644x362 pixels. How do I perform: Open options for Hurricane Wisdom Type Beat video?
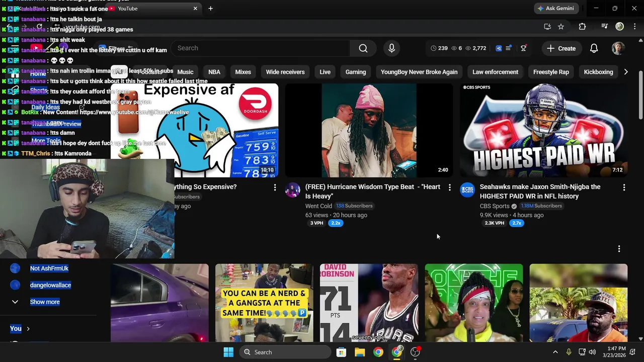pyautogui.click(x=449, y=187)
